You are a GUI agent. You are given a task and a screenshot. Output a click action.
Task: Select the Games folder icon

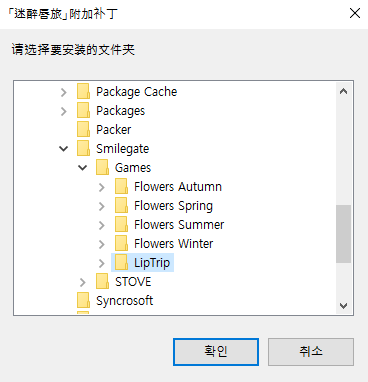[x=102, y=168]
